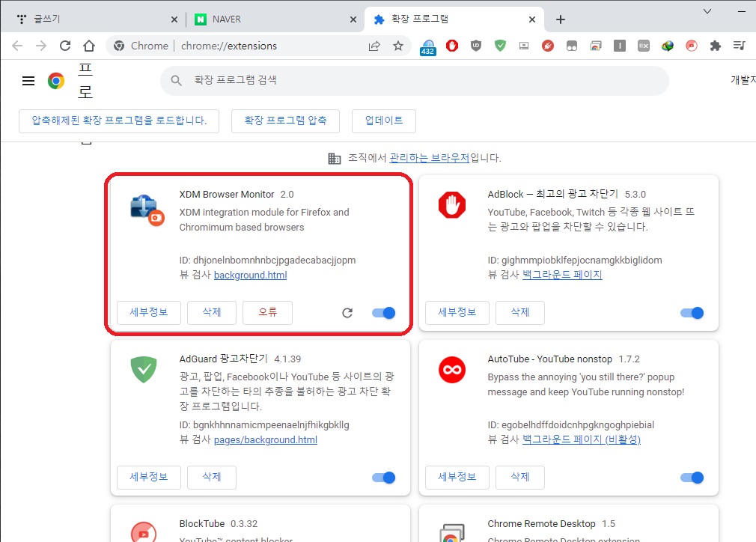Viewport: 756px width, 542px height.
Task: Open the background.html link of XDM
Action: coord(250,275)
